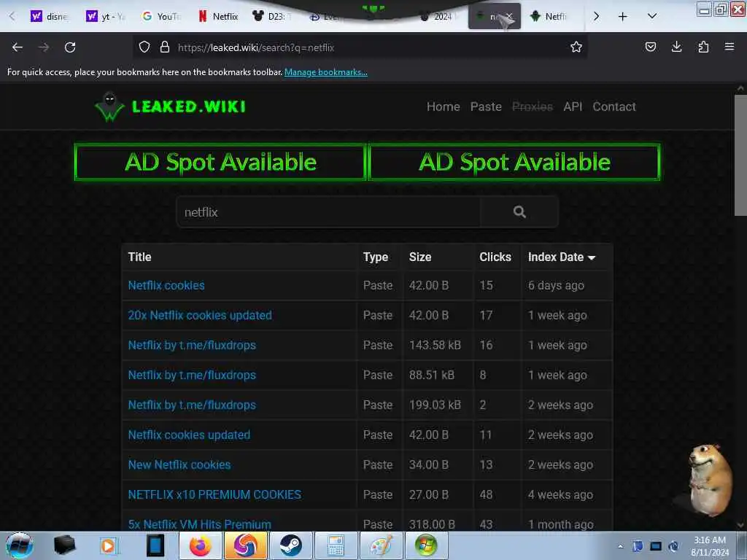Show hidden system tray icons
Viewport: 747px width, 560px height.
click(620, 546)
